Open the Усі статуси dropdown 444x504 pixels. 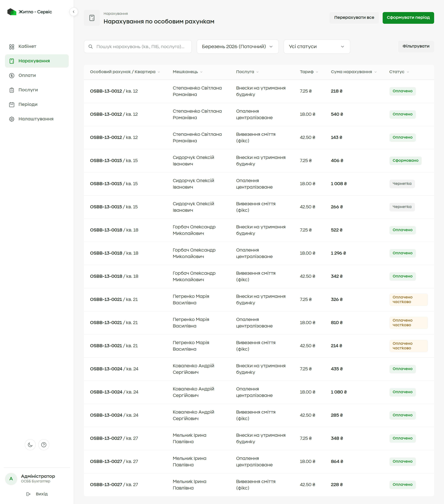tap(317, 47)
